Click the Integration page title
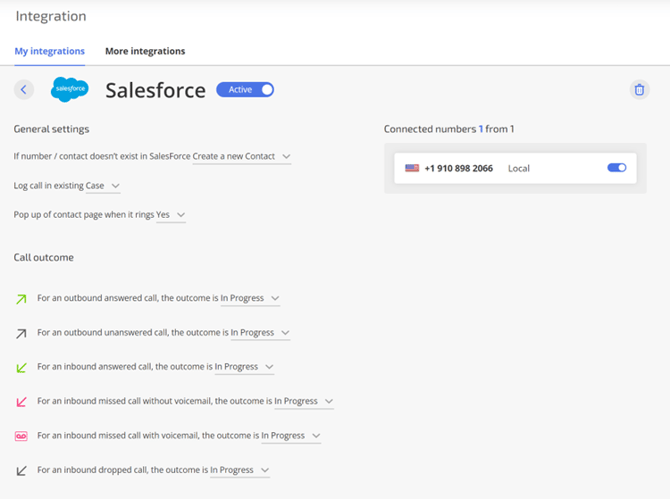The width and height of the screenshot is (670, 499). [51, 16]
